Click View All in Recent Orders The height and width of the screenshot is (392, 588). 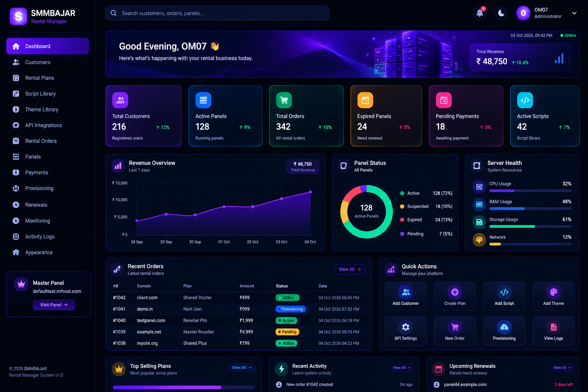tap(350, 269)
